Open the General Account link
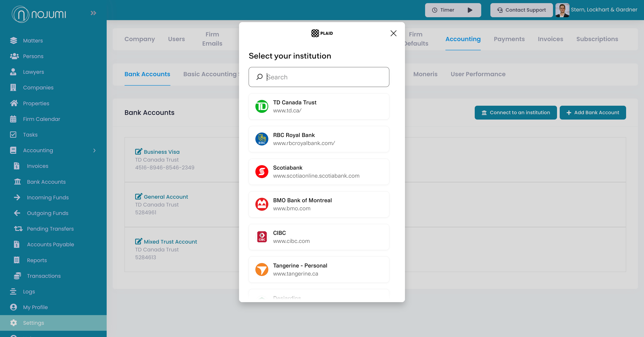Screen dimensions: 644x337 tap(166, 197)
